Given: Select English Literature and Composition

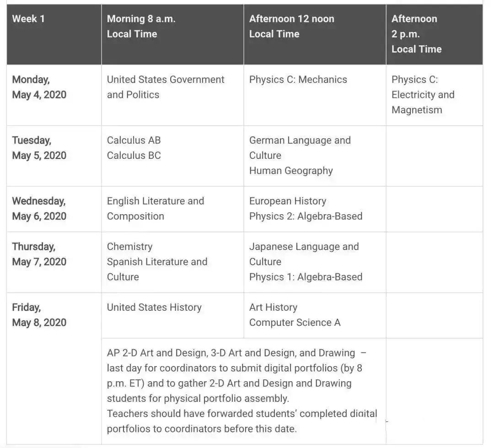Looking at the screenshot, I should click(x=156, y=208).
